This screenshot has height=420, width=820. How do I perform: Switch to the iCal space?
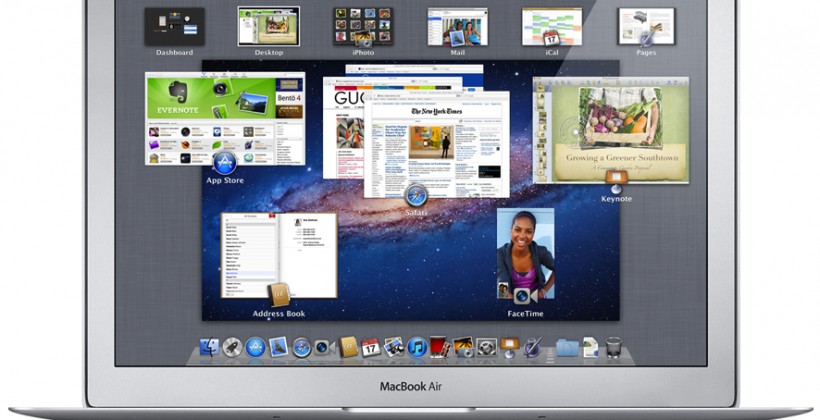click(552, 26)
